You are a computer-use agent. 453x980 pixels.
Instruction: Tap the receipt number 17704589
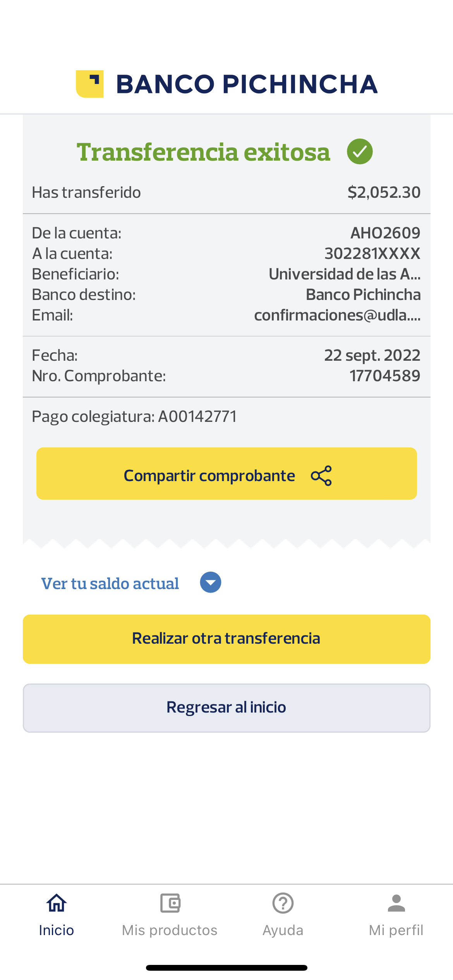(385, 376)
